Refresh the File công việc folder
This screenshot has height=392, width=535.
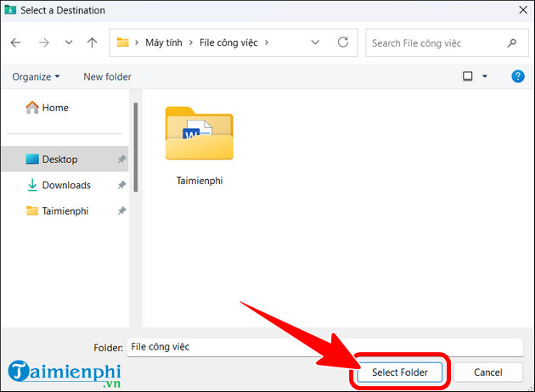point(343,42)
